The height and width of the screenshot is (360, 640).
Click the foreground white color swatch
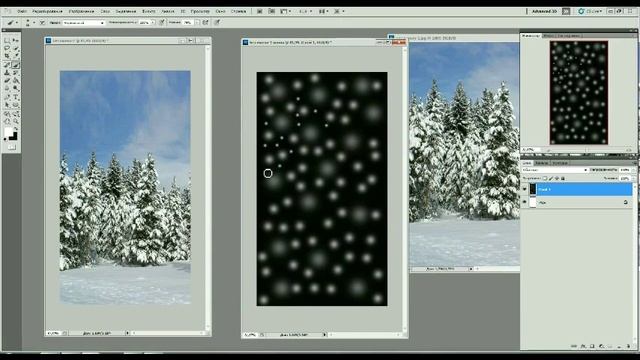coord(8,131)
